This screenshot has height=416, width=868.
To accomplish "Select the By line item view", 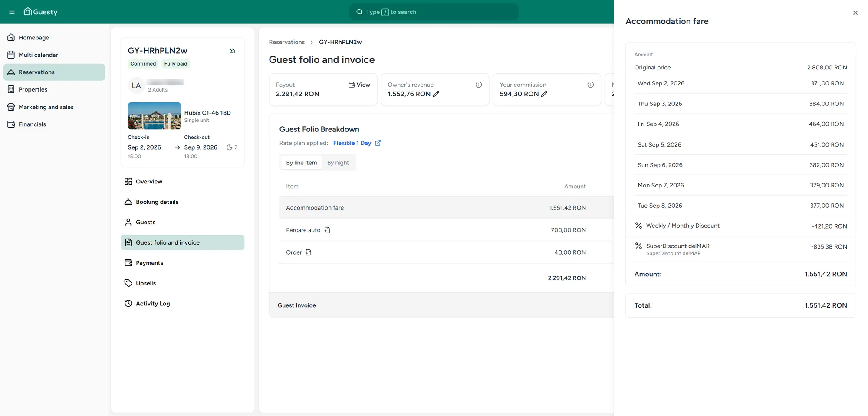I will (x=302, y=163).
